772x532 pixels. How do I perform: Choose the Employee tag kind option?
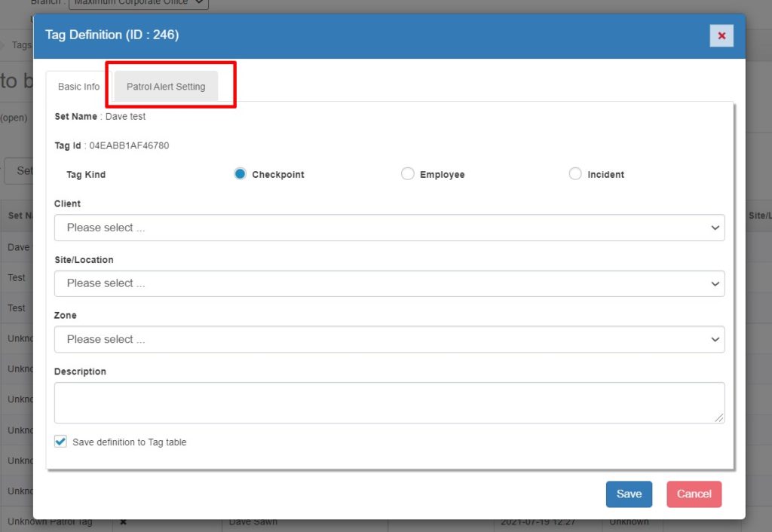[x=408, y=174]
